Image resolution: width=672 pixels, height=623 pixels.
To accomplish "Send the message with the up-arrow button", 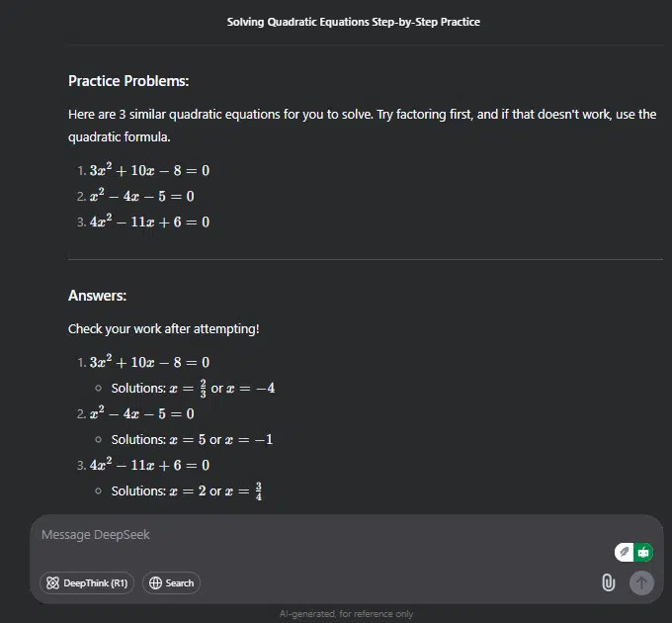I will pyautogui.click(x=641, y=582).
